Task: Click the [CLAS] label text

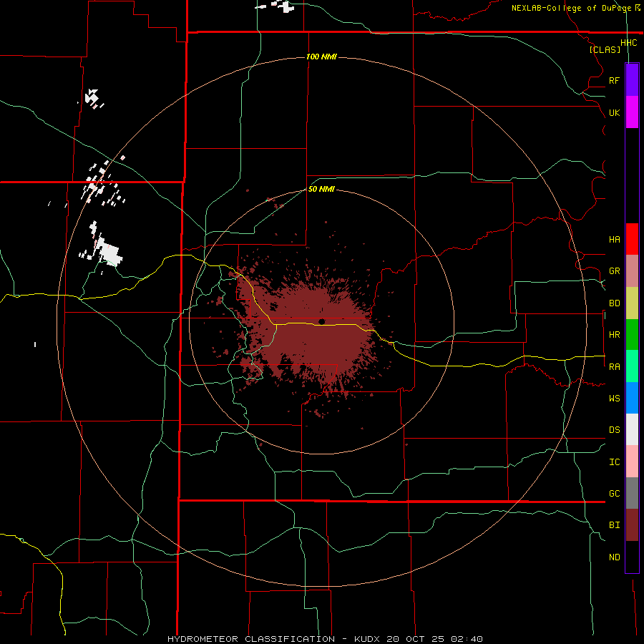Action: pyautogui.click(x=605, y=50)
